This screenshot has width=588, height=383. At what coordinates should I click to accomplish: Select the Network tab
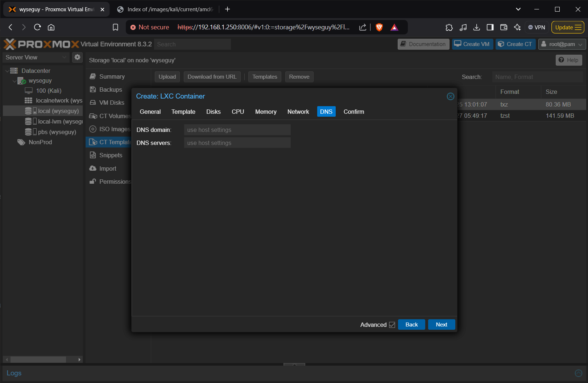click(x=298, y=112)
